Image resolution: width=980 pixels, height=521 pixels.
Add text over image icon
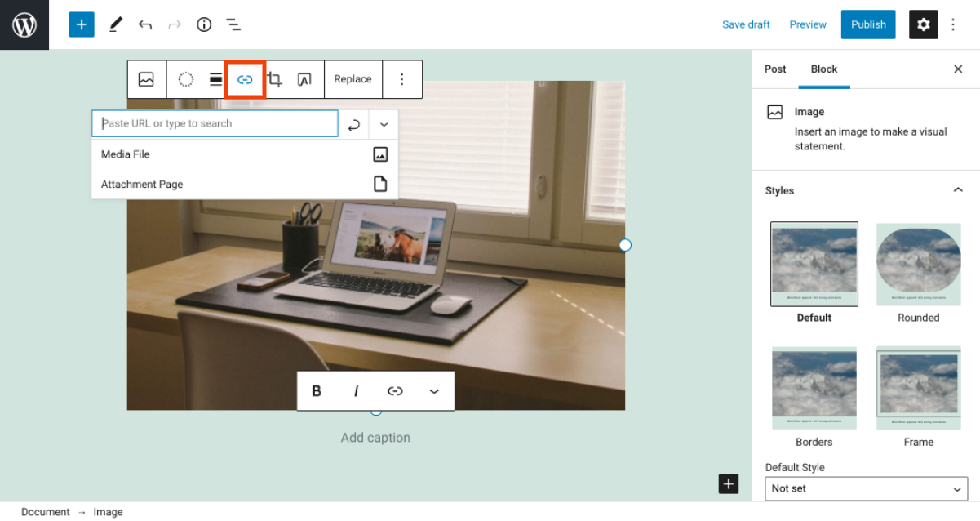304,79
